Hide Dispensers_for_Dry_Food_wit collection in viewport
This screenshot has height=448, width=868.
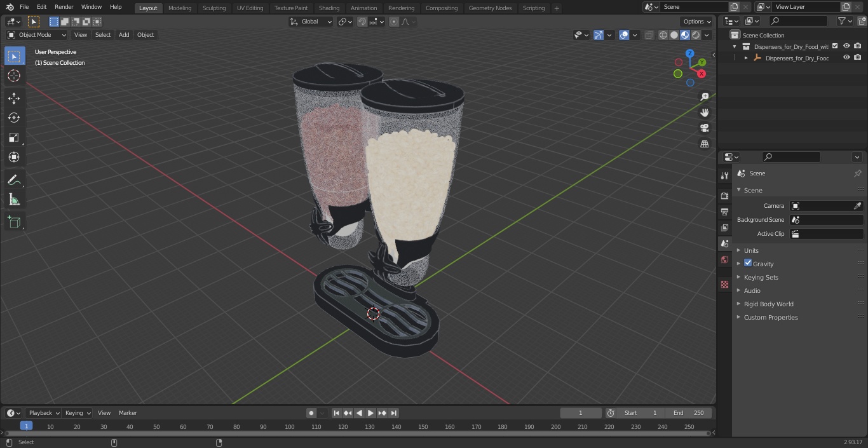tap(846, 46)
